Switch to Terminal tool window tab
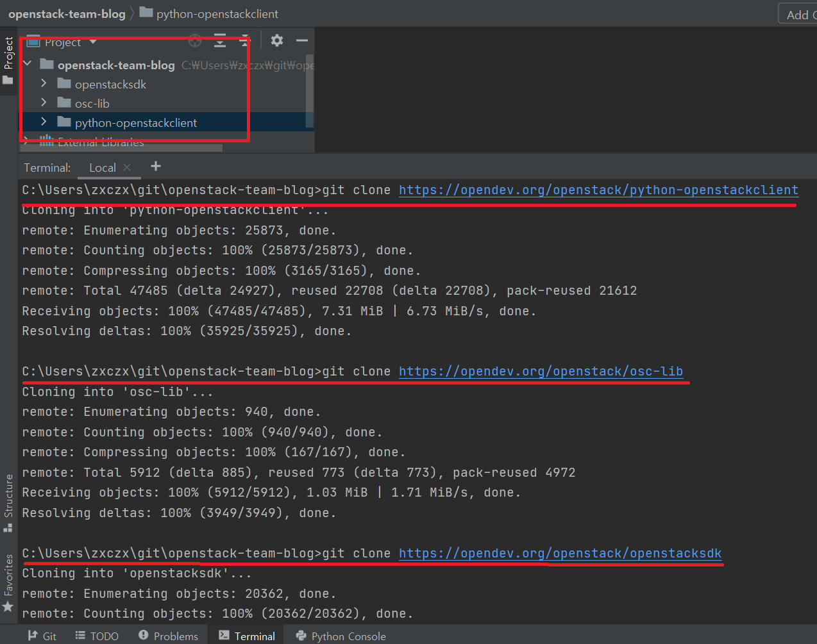 247,636
